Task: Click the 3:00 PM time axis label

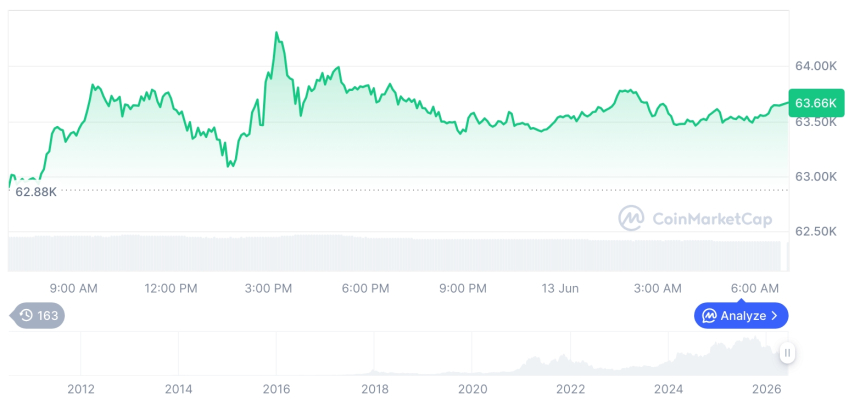Action: point(268,288)
